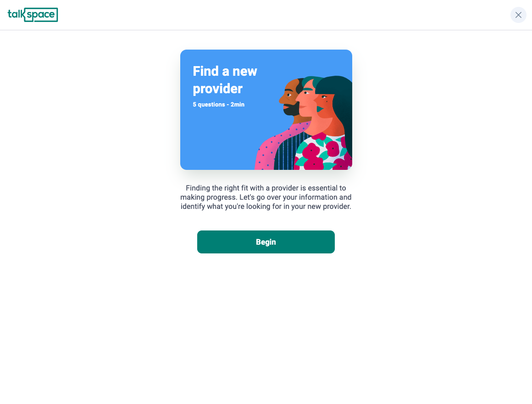Viewport: 532px width, 404px height.
Task: Select the "5 questions - 2min" subtitle text
Action: pos(218,105)
